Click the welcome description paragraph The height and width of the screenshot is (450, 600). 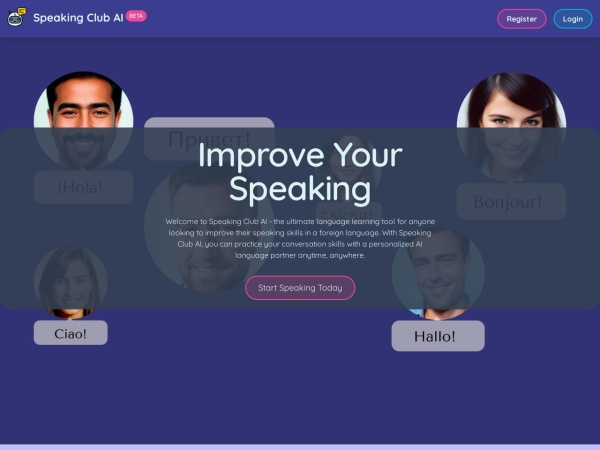[x=300, y=238]
